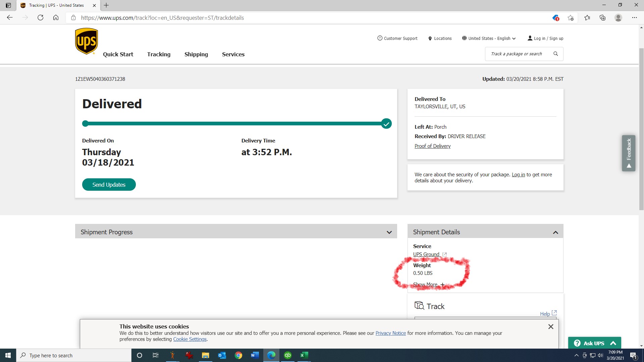The width and height of the screenshot is (644, 362).
Task: Click the browser Collections icon
Action: [602, 18]
